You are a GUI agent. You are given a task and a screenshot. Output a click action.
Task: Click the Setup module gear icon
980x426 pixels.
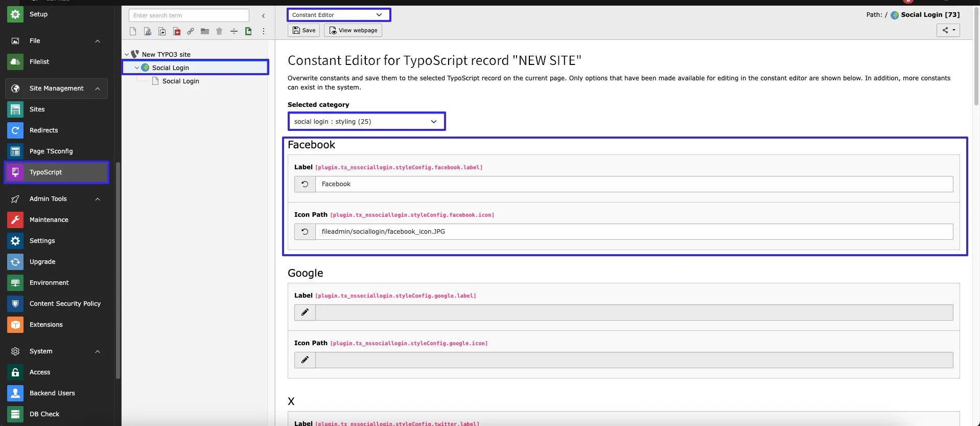15,14
